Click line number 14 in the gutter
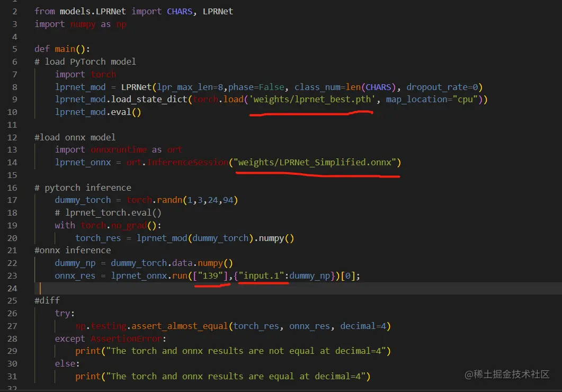Screen dimensions: 562x392 (x=12, y=162)
